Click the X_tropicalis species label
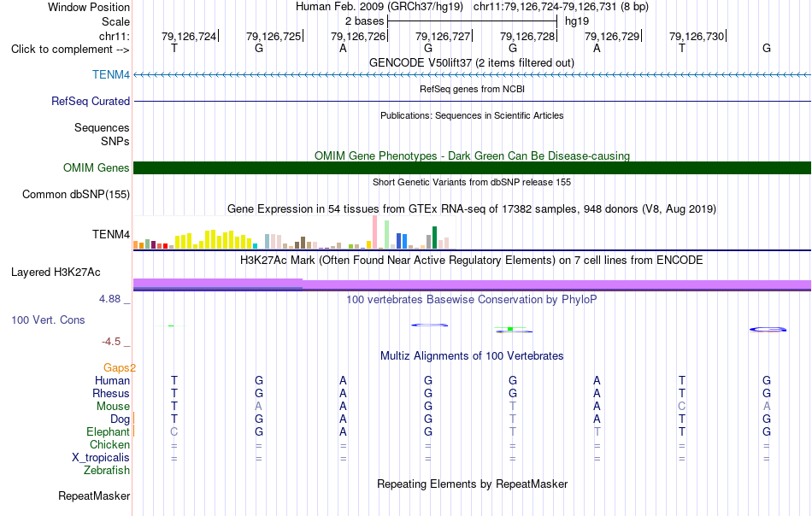The image size is (812, 516). click(101, 458)
